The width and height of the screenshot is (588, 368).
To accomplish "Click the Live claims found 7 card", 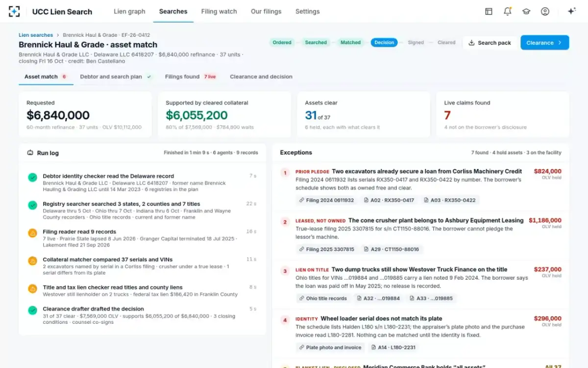I will coord(503,114).
